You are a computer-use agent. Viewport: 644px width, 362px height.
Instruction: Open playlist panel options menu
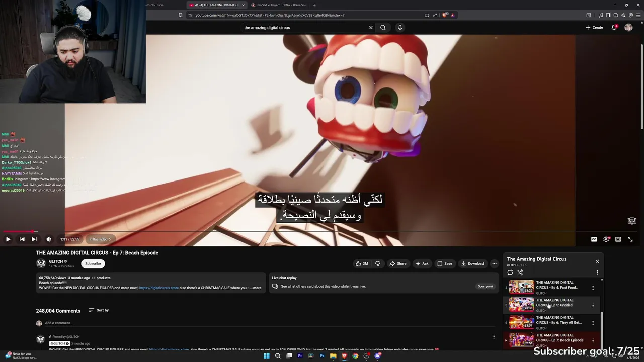tap(597, 273)
